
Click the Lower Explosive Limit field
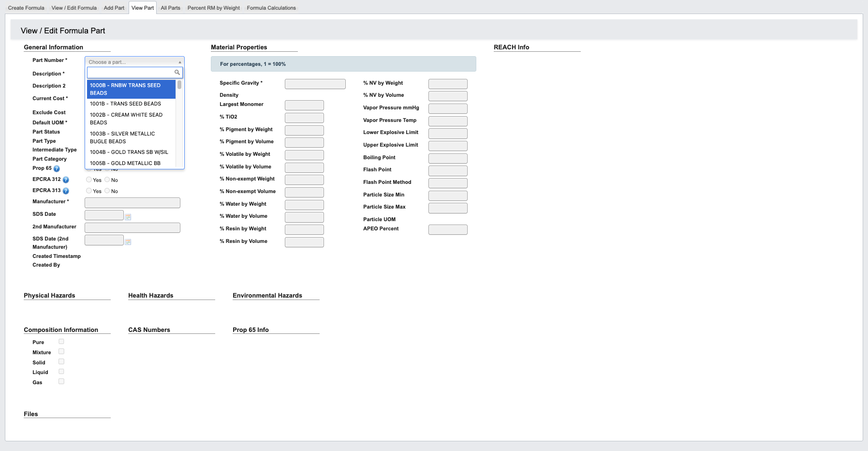tap(448, 134)
